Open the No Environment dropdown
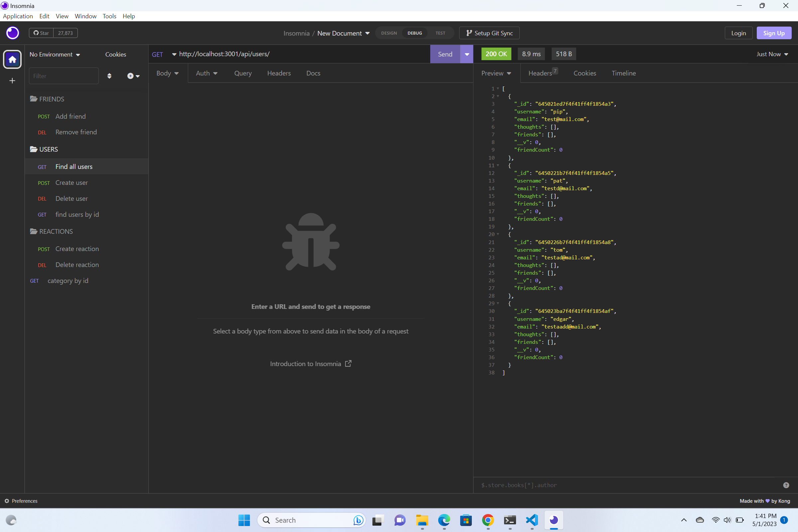Image resolution: width=798 pixels, height=532 pixels. 55,54
